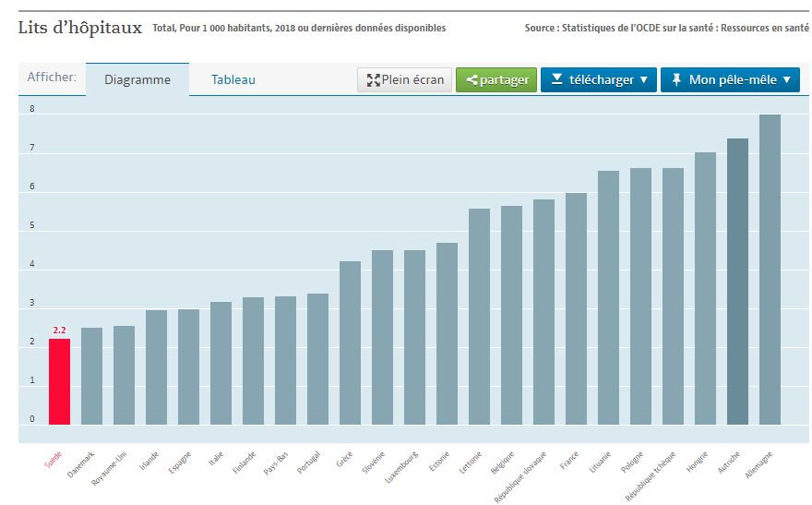Select the Pologne bar in the chart
The width and height of the screenshot is (812, 505).
pos(640,296)
